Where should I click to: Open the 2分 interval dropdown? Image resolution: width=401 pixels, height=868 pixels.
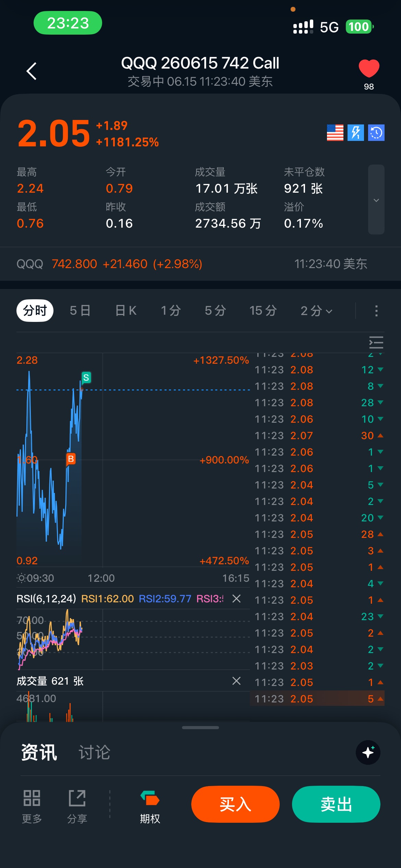click(316, 311)
